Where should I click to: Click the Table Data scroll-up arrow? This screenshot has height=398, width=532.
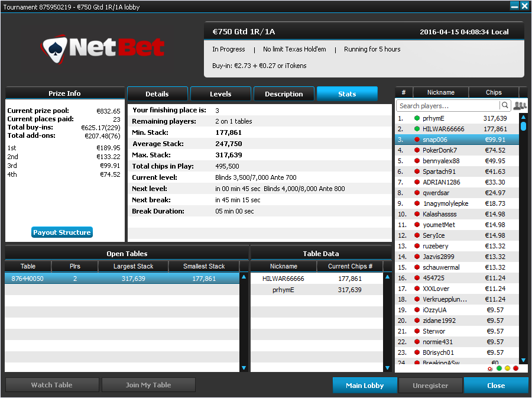(387, 277)
